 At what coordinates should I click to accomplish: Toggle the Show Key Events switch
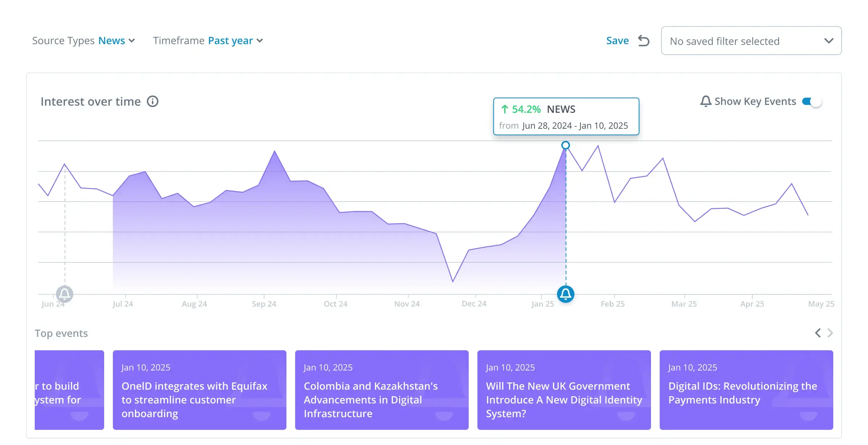tap(812, 102)
